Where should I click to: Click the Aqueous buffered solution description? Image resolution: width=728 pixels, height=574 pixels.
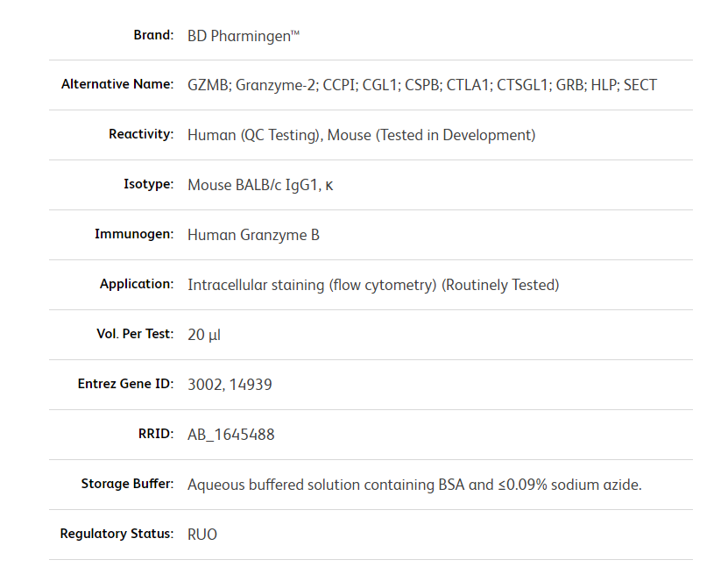pyautogui.click(x=414, y=485)
